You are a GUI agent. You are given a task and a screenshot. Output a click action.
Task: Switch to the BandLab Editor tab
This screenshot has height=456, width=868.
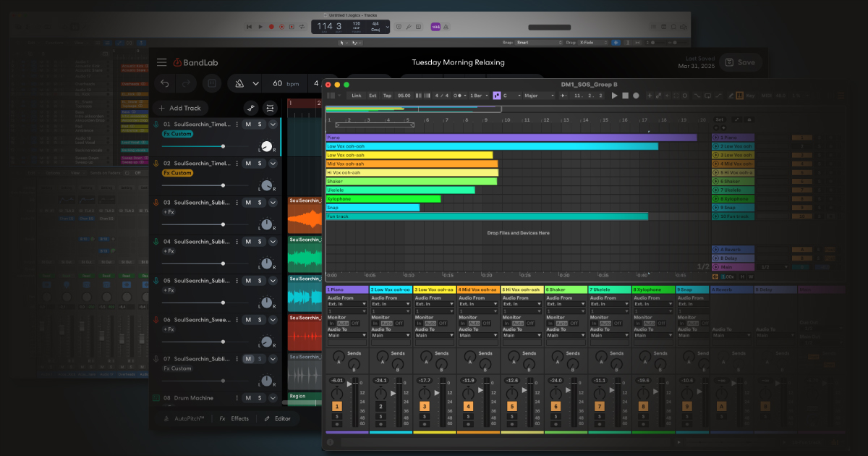(277, 418)
